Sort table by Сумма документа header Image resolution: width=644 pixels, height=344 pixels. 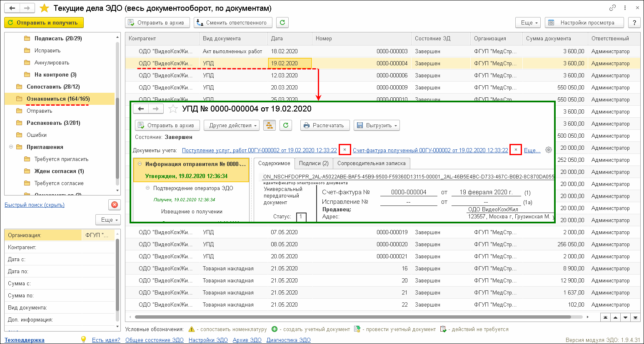click(555, 38)
